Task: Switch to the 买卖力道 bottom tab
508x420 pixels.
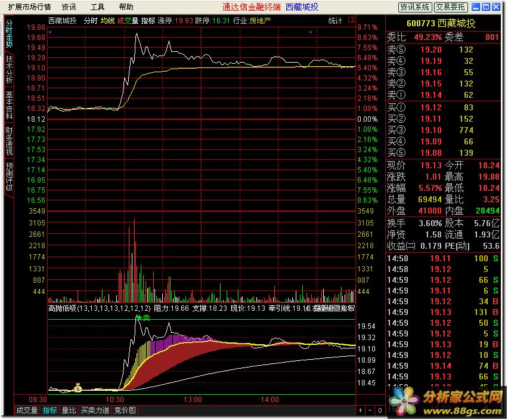Action: 95,410
